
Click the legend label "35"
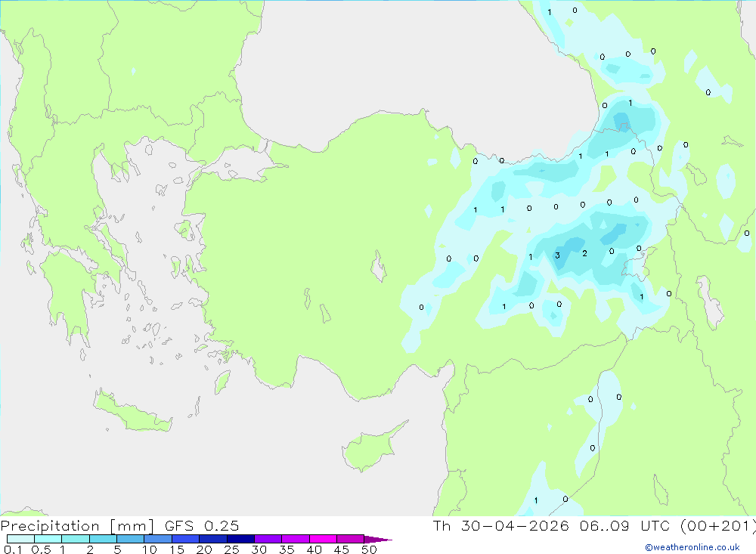(287, 549)
